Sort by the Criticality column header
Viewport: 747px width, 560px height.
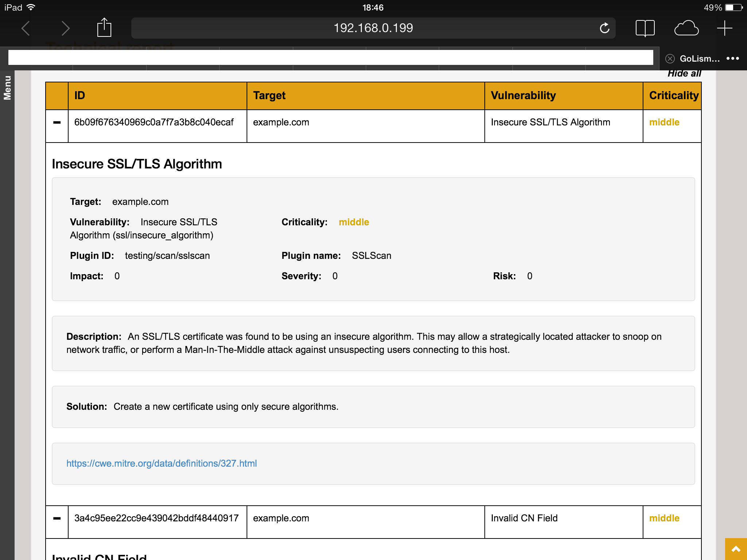pos(673,96)
